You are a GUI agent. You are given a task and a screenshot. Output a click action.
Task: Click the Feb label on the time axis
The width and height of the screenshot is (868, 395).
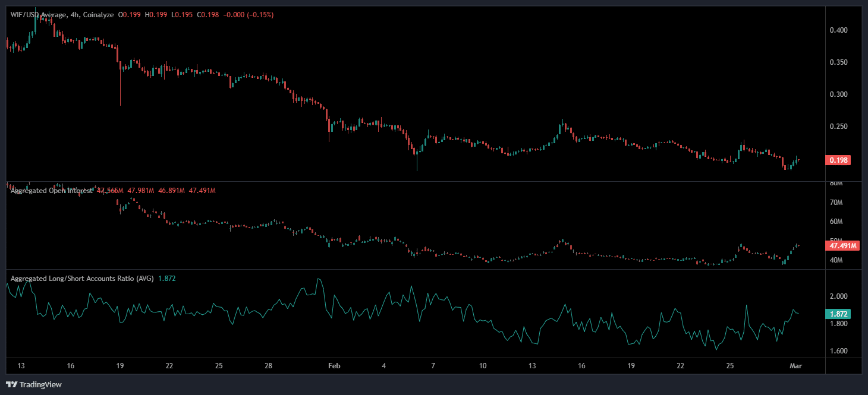point(334,366)
